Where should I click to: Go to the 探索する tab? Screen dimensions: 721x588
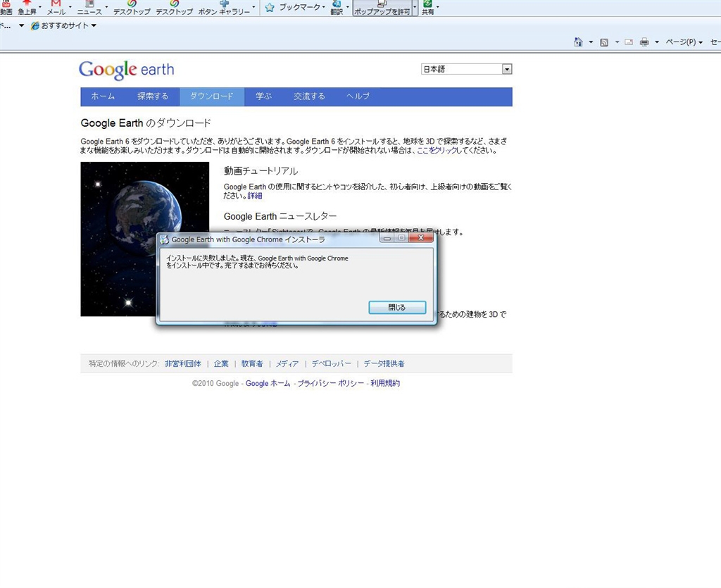pyautogui.click(x=153, y=96)
